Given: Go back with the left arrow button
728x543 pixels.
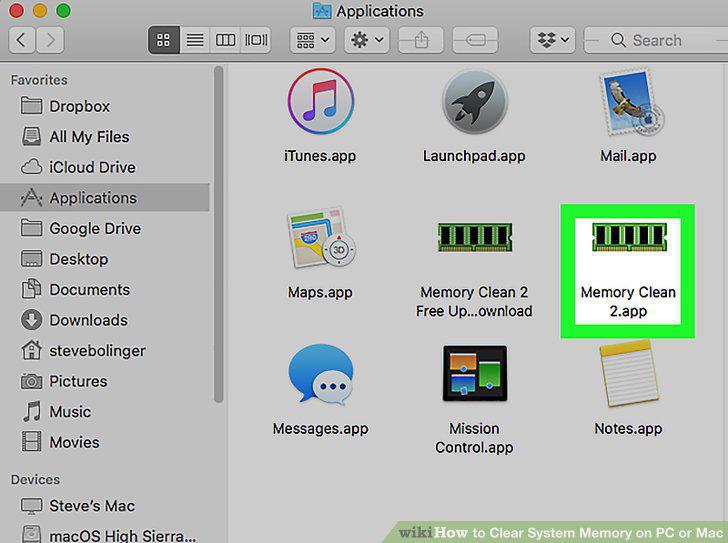Looking at the screenshot, I should (21, 40).
